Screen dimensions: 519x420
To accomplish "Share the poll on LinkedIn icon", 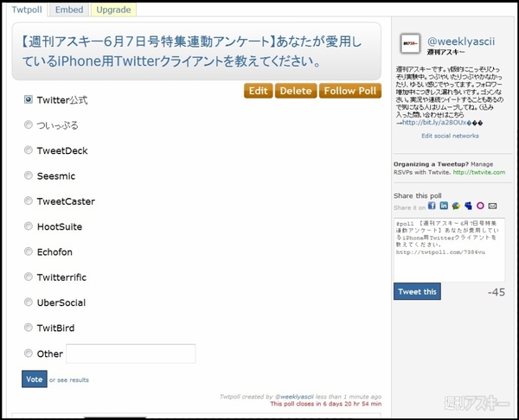I will (x=444, y=206).
